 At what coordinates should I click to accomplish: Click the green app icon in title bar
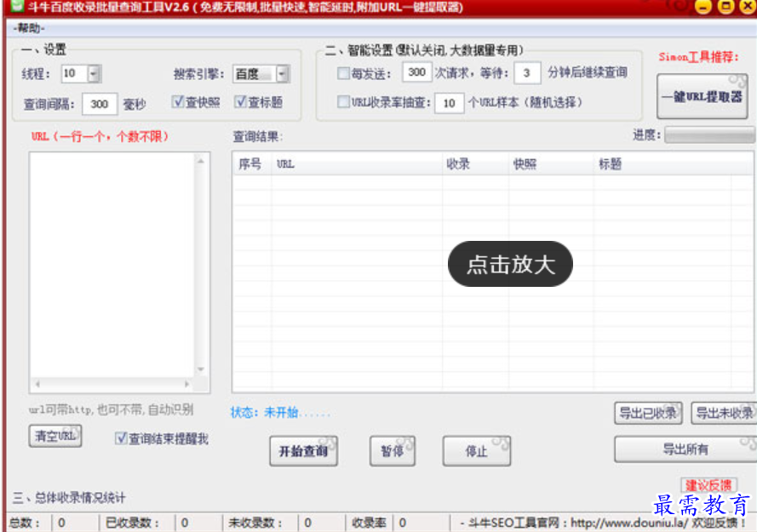(17, 6)
